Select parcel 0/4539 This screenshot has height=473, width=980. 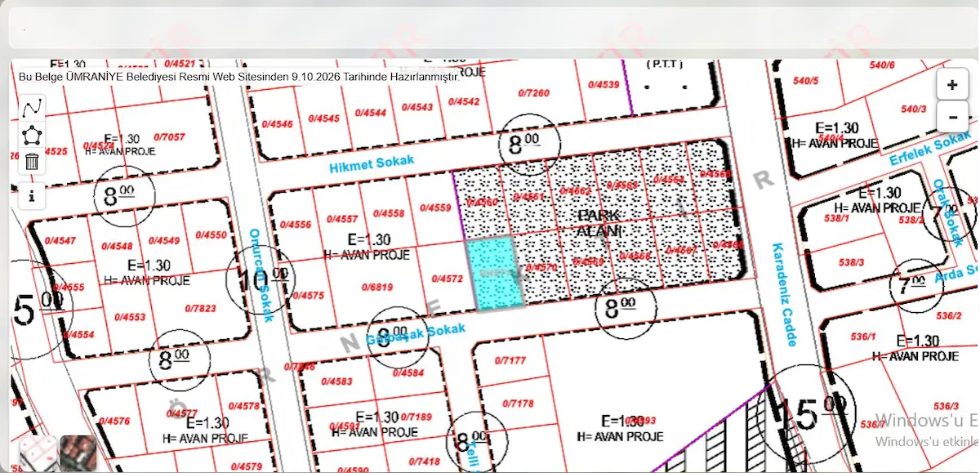603,84
